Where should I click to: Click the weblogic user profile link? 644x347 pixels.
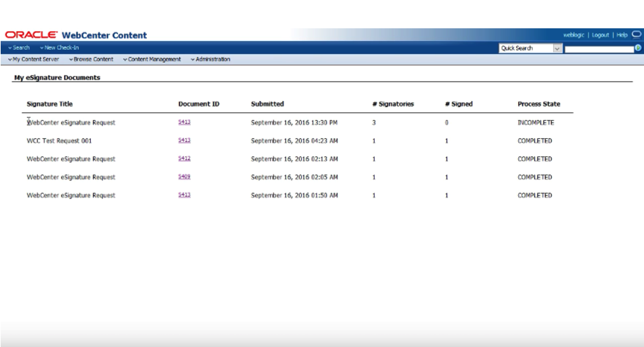573,35
